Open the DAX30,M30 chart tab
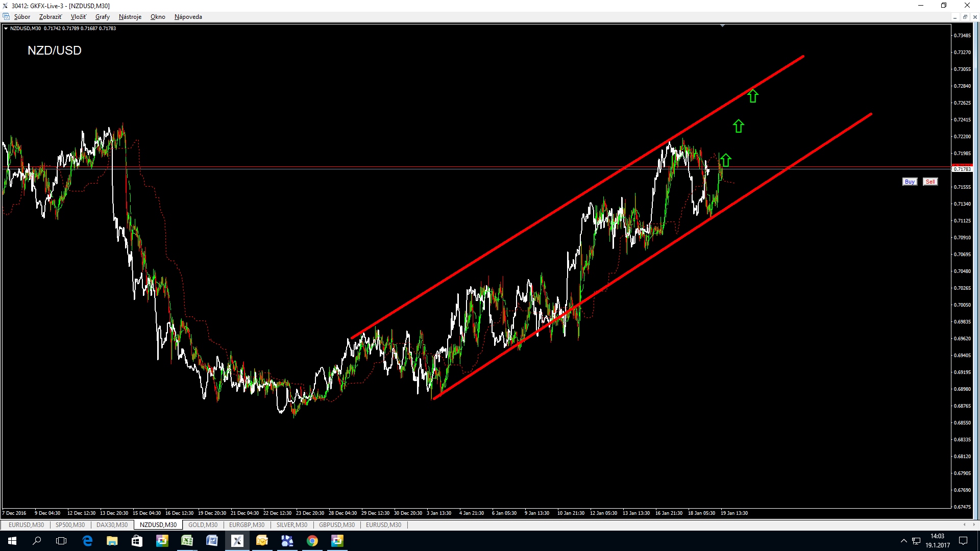This screenshot has height=551, width=980. click(x=112, y=524)
